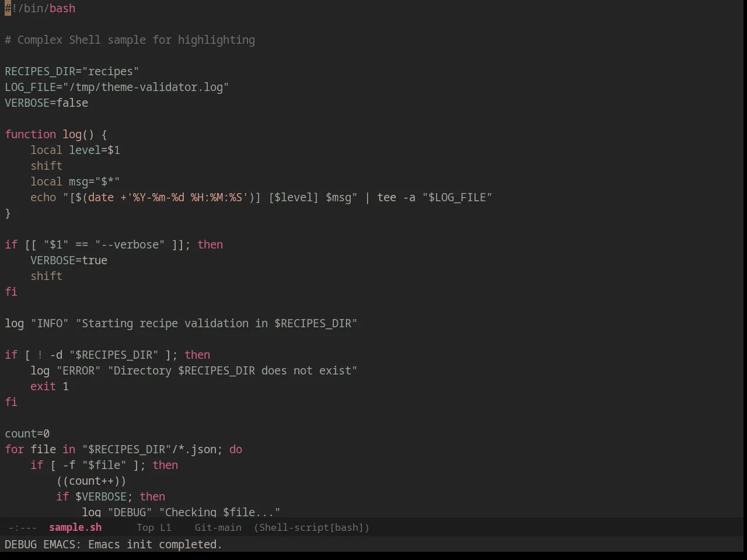Click the -:--- buffer status flags
This screenshot has width=747, height=560.
(22, 527)
